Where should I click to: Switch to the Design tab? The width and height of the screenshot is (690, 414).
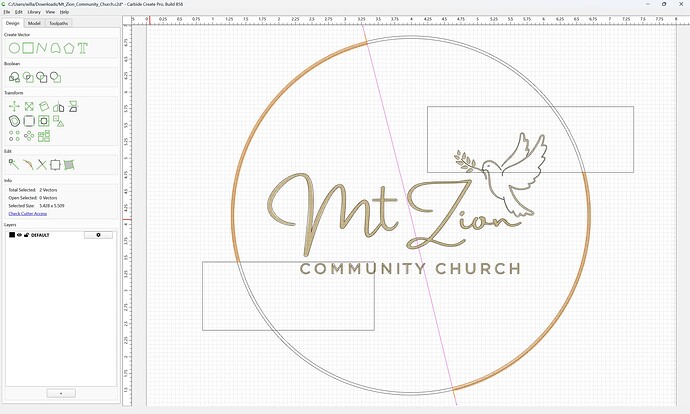[12, 23]
